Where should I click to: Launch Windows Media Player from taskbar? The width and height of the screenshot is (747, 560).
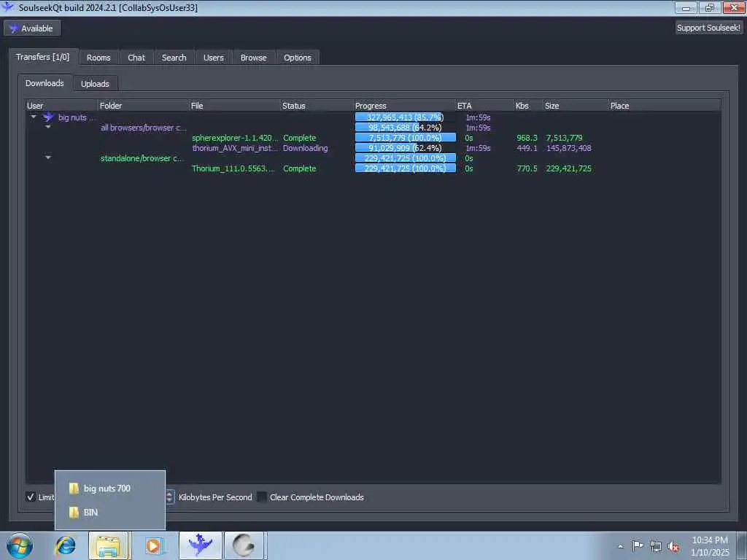coord(153,545)
